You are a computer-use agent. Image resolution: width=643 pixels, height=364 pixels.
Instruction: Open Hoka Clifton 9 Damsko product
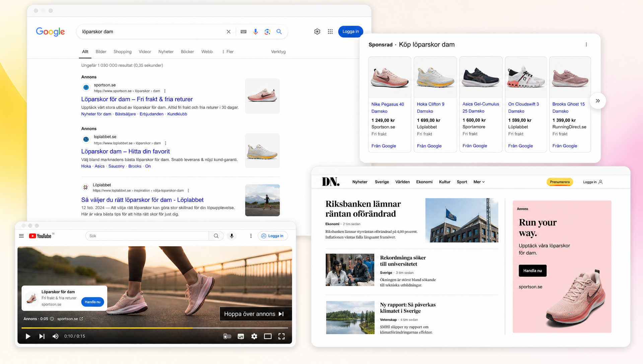tap(435, 104)
